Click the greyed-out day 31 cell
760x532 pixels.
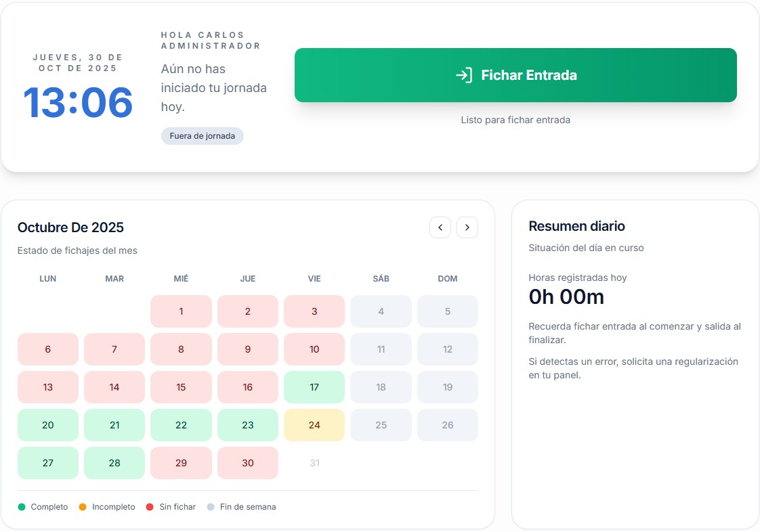[314, 463]
